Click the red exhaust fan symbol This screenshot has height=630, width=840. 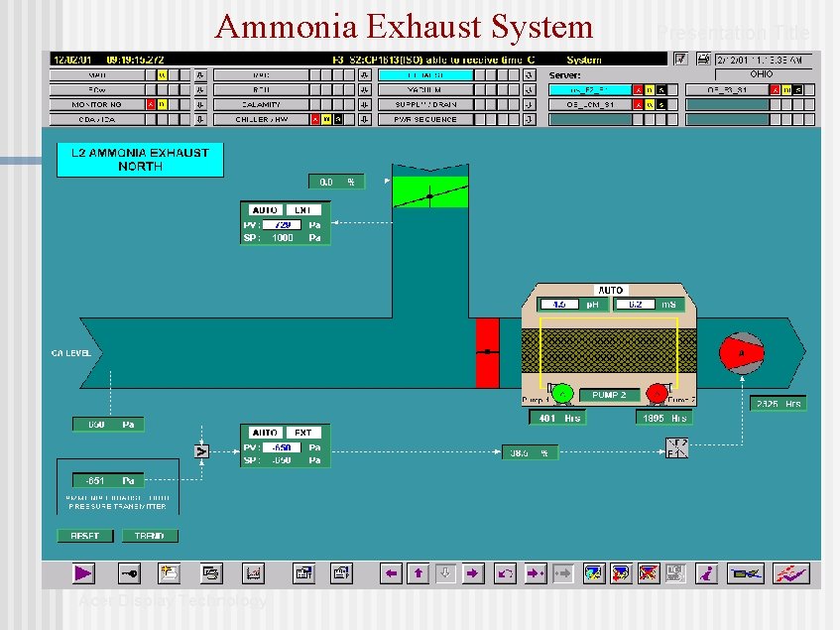[x=742, y=353]
